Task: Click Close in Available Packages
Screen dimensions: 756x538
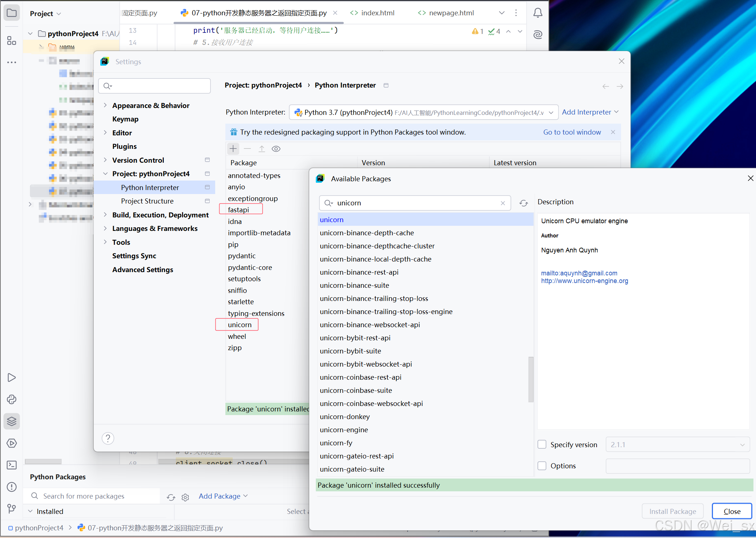Action: click(732, 511)
